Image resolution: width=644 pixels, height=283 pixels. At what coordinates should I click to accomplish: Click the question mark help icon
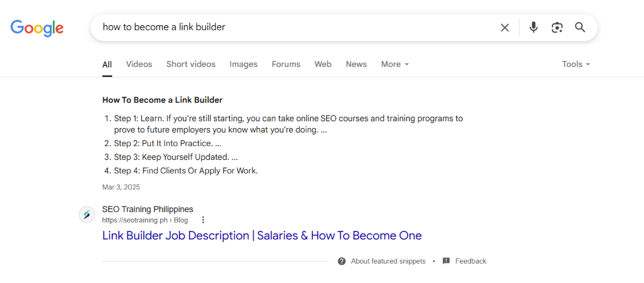point(342,261)
